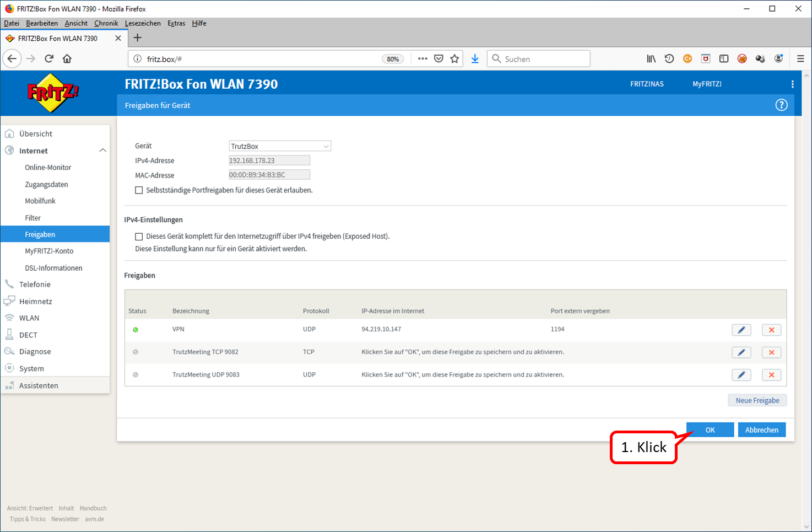The width and height of the screenshot is (812, 532).
Task: Save page to Pocket icon
Action: click(439, 58)
